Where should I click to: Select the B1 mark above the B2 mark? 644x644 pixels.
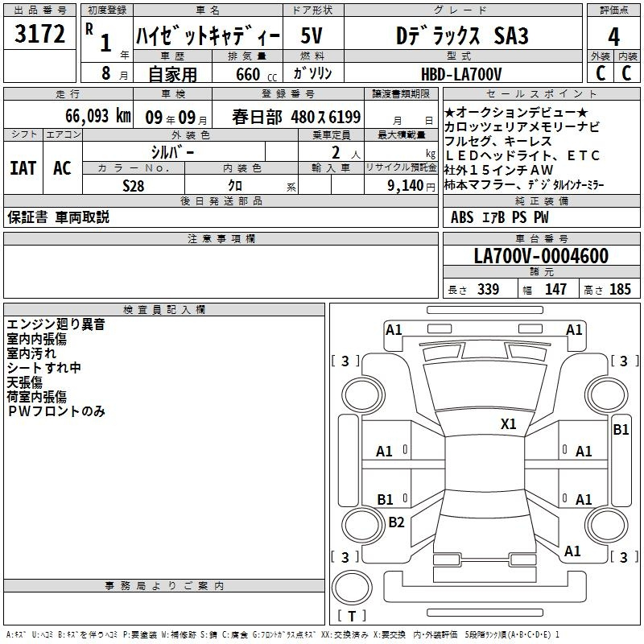tap(386, 500)
